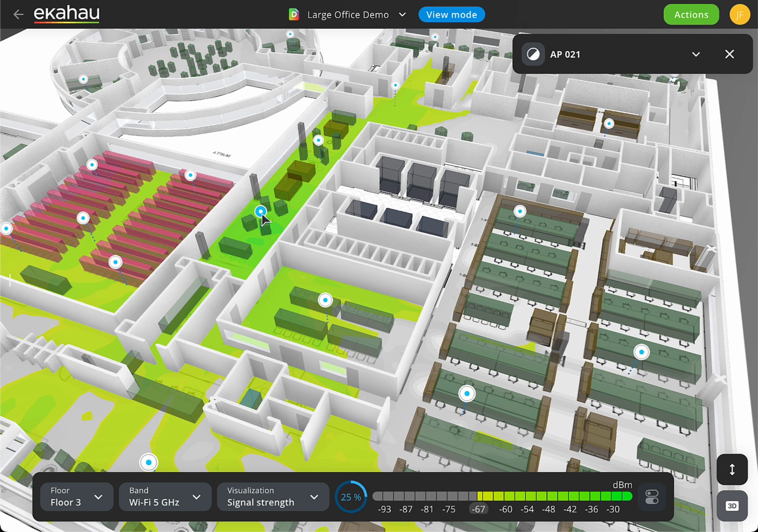Click the project file icon beside Large Office Demo

(294, 15)
